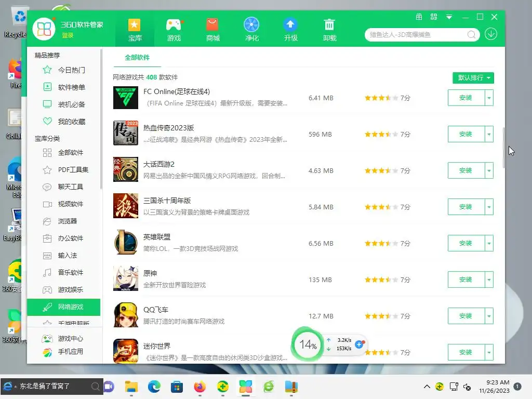The height and width of the screenshot is (399, 532).
Task: Select 浏览器 category
Action: click(x=64, y=221)
